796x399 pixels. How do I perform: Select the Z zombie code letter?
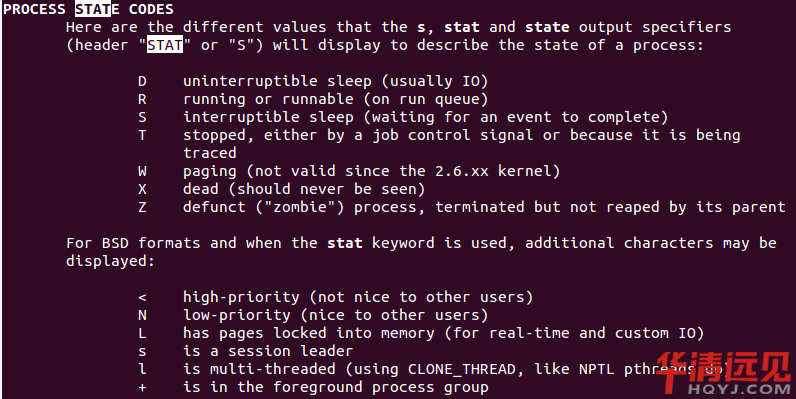coord(142,207)
